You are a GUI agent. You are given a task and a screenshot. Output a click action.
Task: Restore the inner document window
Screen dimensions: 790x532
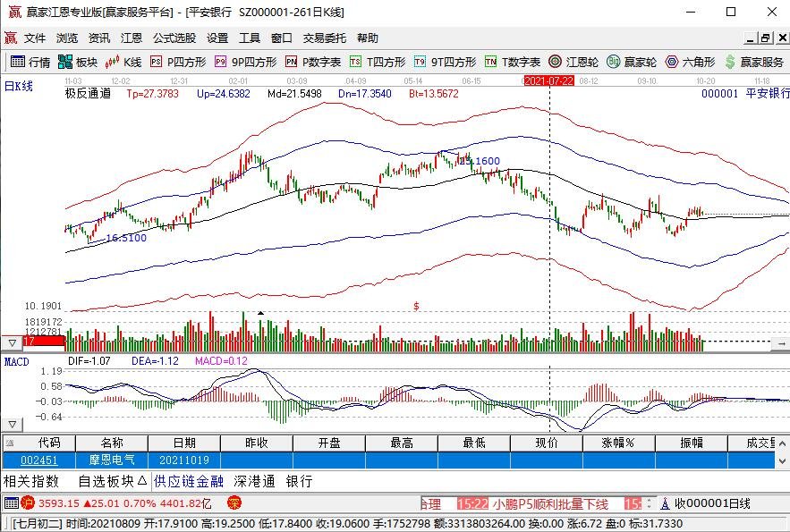point(766,38)
